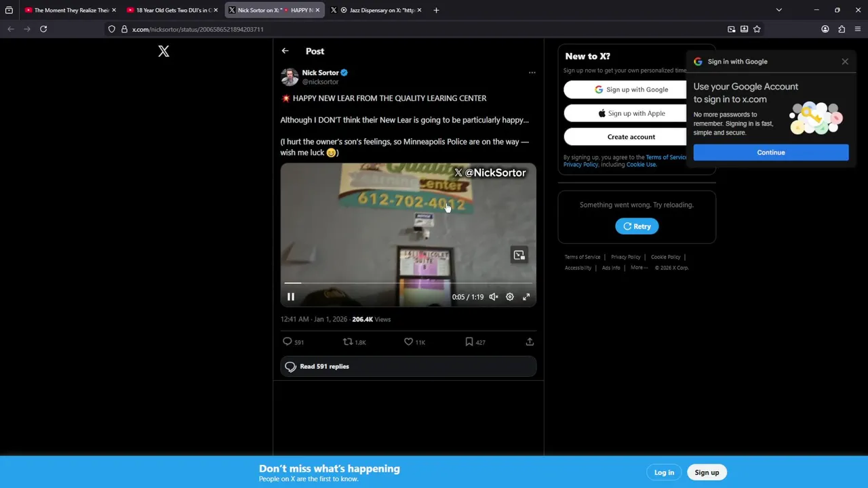Screen dimensions: 868x488
Task: Click Continue in the Google sign-in popup
Action: [x=771, y=152]
